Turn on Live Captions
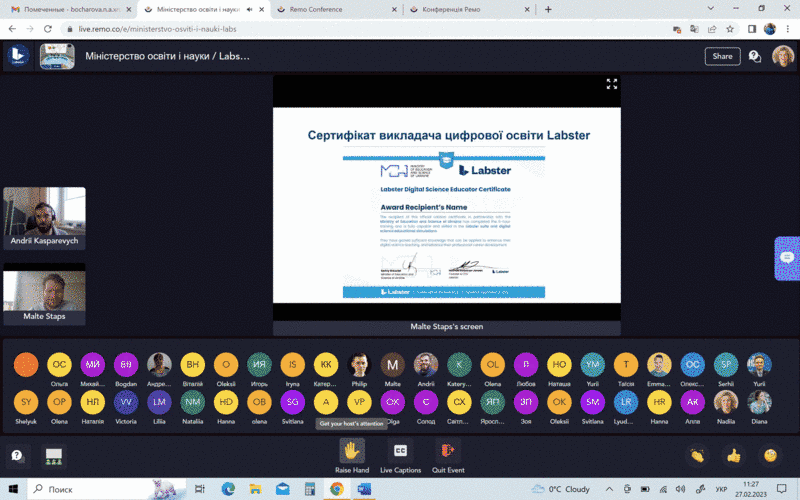 [x=401, y=451]
